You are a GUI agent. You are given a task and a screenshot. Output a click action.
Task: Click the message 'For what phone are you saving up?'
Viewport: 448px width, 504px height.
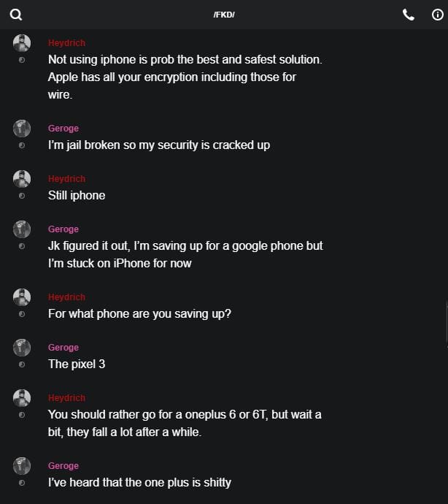[139, 313]
